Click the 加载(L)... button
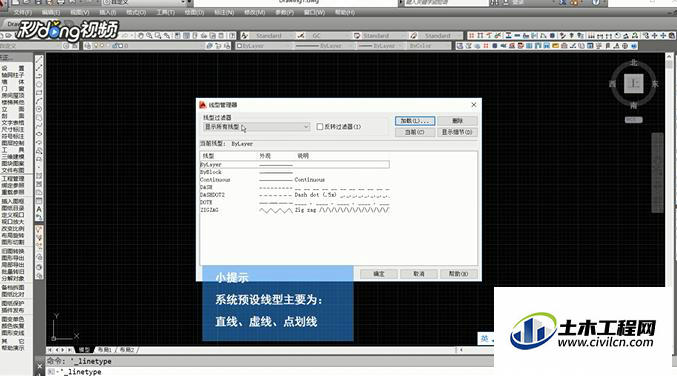The width and height of the screenshot is (677, 376). click(x=415, y=121)
